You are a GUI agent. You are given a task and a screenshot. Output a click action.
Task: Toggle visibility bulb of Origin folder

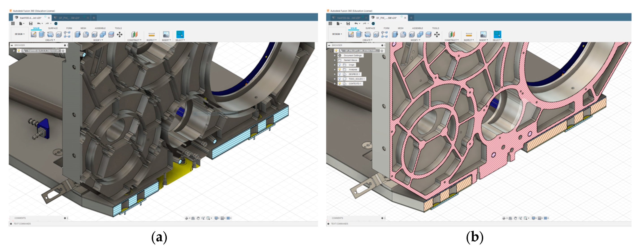tap(339, 65)
